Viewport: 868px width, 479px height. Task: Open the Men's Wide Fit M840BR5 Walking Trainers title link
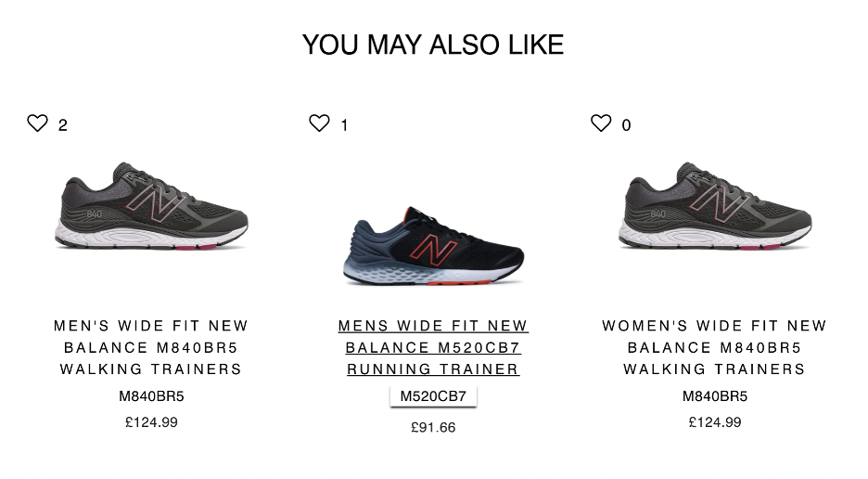point(151,347)
